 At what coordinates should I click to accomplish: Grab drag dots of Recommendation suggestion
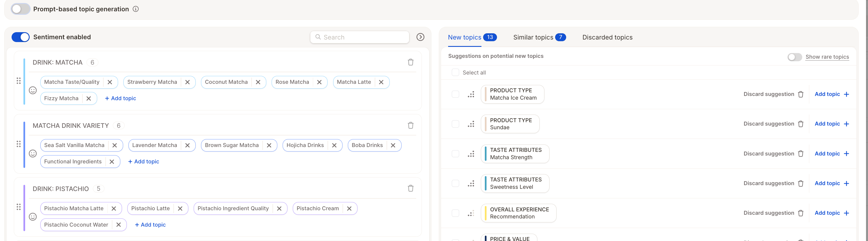[471, 213]
